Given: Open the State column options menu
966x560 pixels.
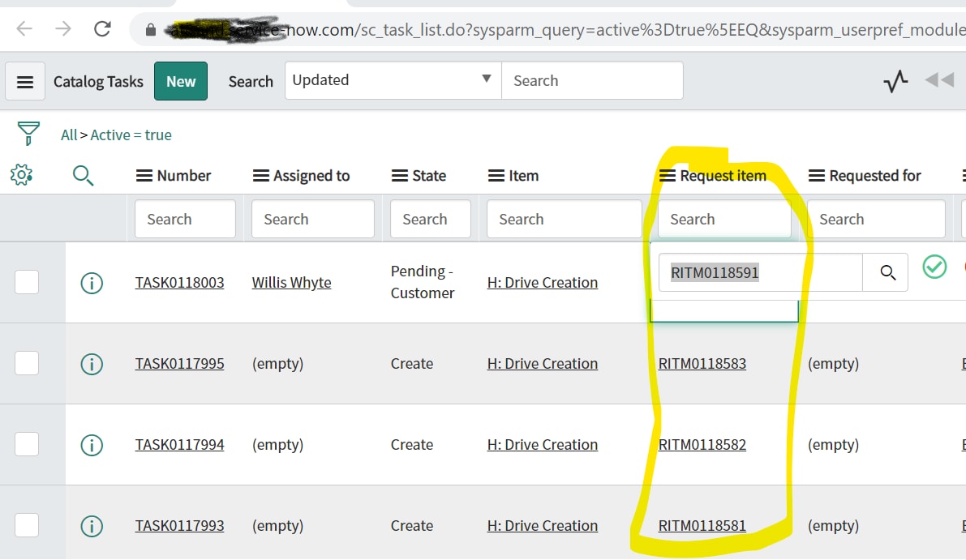Looking at the screenshot, I should coord(401,175).
